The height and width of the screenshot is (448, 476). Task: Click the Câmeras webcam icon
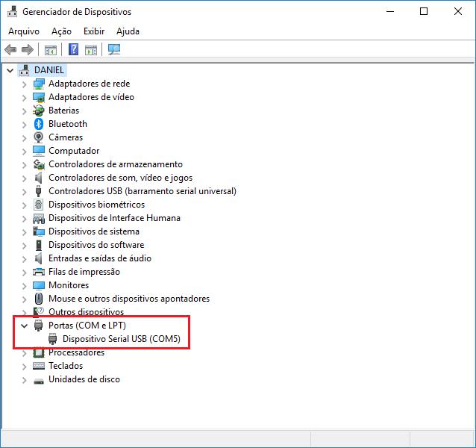coord(39,137)
